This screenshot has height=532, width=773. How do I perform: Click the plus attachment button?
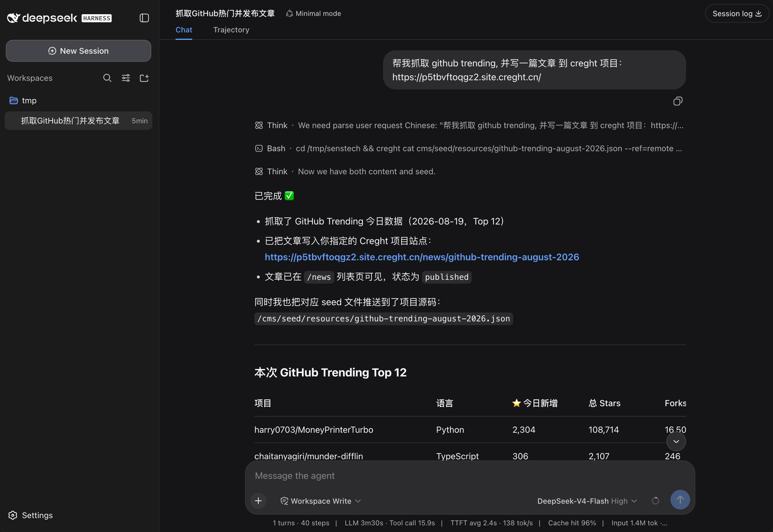(x=258, y=501)
